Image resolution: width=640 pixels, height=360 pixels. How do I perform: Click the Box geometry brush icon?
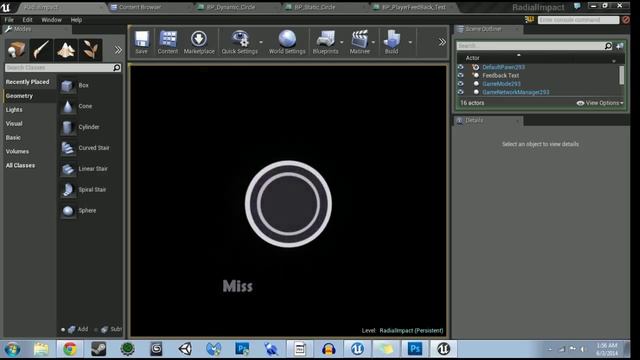tap(67, 86)
